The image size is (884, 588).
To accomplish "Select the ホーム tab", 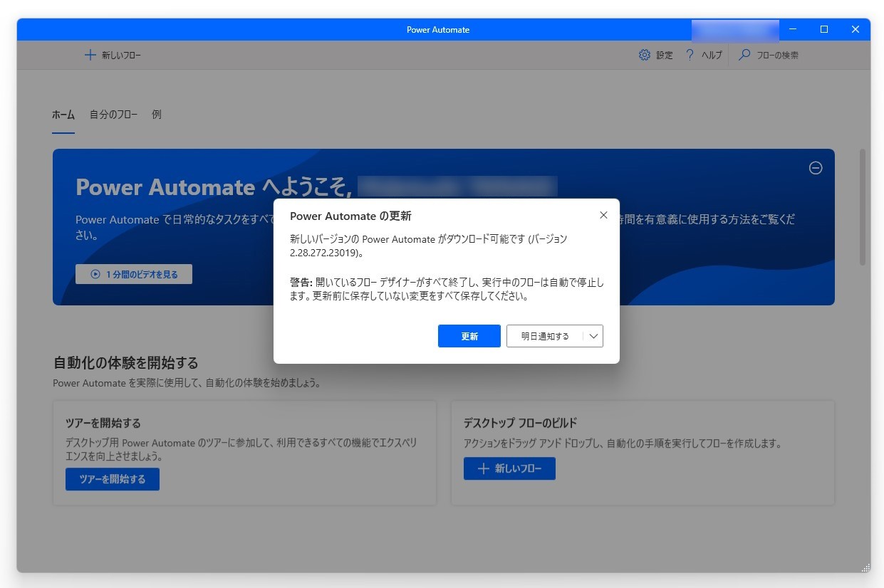I will pos(63,114).
